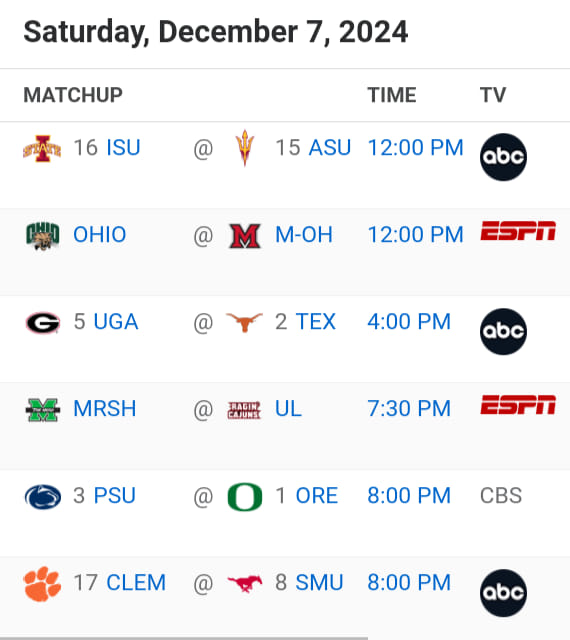This screenshot has width=570, height=640.
Task: Open the Oregon green O logo
Action: [x=245, y=497]
